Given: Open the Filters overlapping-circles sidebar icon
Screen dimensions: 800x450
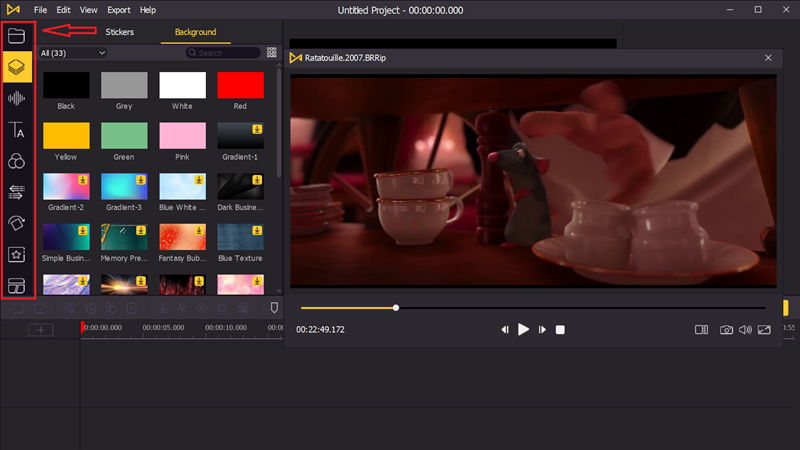Looking at the screenshot, I should click(x=16, y=161).
